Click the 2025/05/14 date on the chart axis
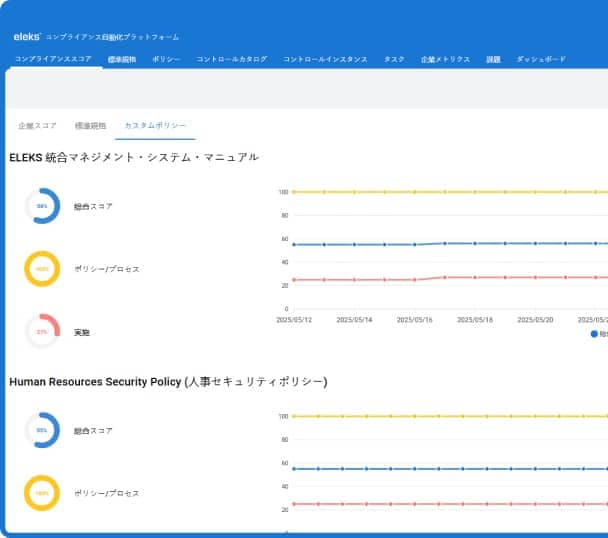This screenshot has height=538, width=608. click(x=354, y=320)
